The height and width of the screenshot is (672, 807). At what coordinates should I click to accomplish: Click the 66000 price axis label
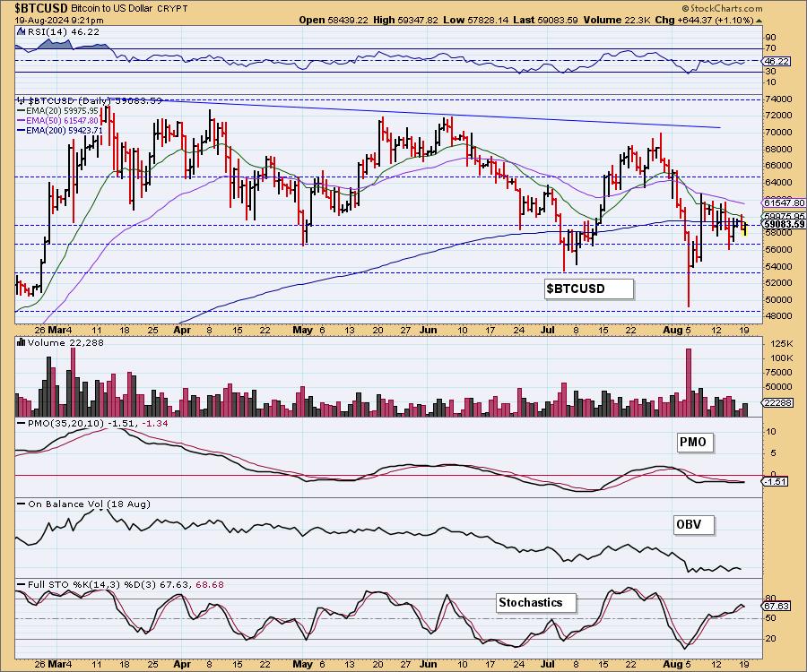(778, 166)
